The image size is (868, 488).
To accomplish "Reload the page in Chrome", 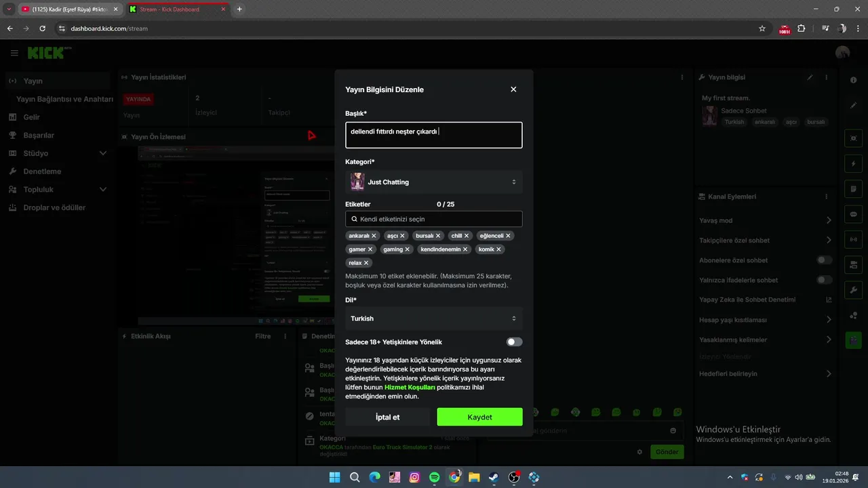I will click(x=43, y=28).
